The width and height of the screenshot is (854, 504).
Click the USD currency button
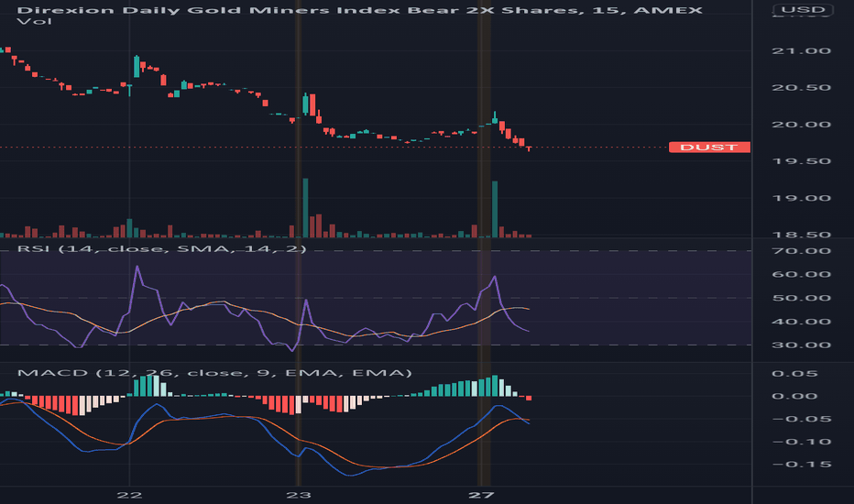click(x=803, y=10)
